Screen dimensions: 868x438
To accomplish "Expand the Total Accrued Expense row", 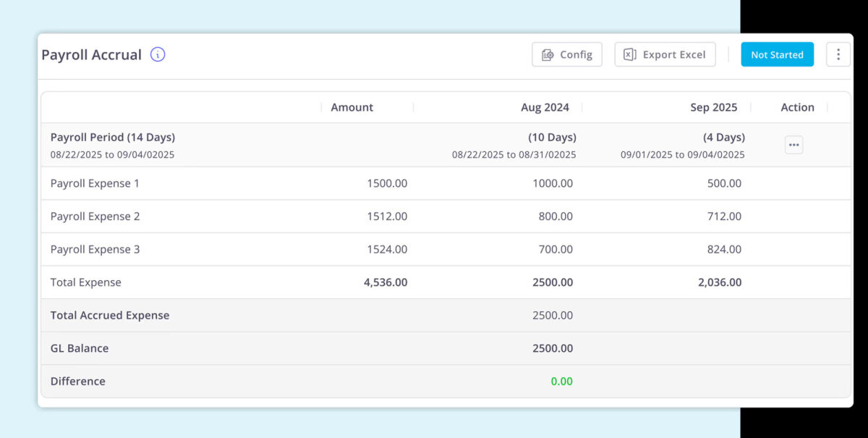I will 109,315.
